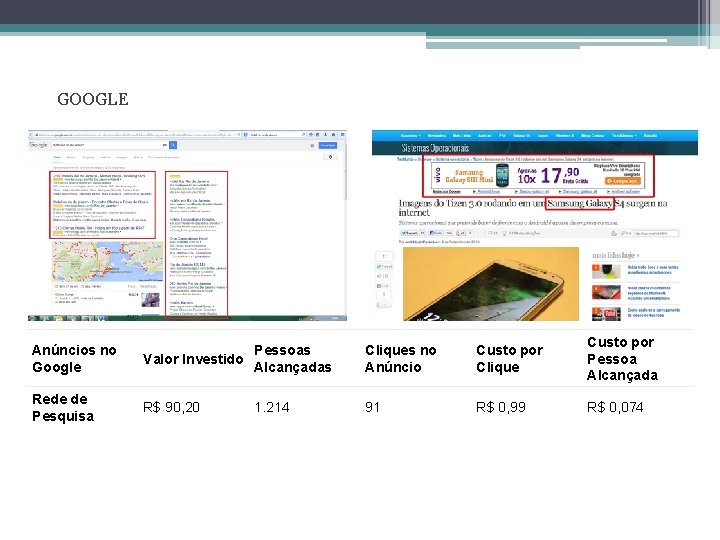Focus the Google search query field
The image size is (720, 540).
pyautogui.click(x=110, y=145)
